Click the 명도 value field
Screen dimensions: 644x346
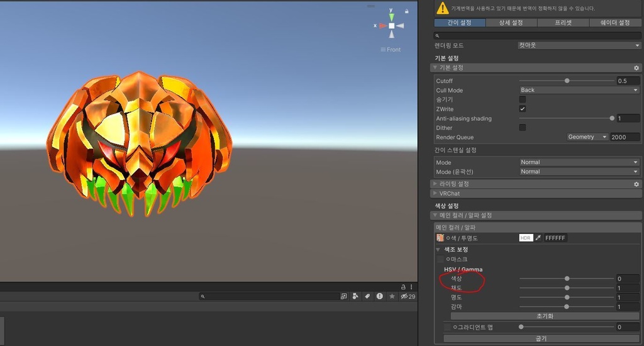628,298
